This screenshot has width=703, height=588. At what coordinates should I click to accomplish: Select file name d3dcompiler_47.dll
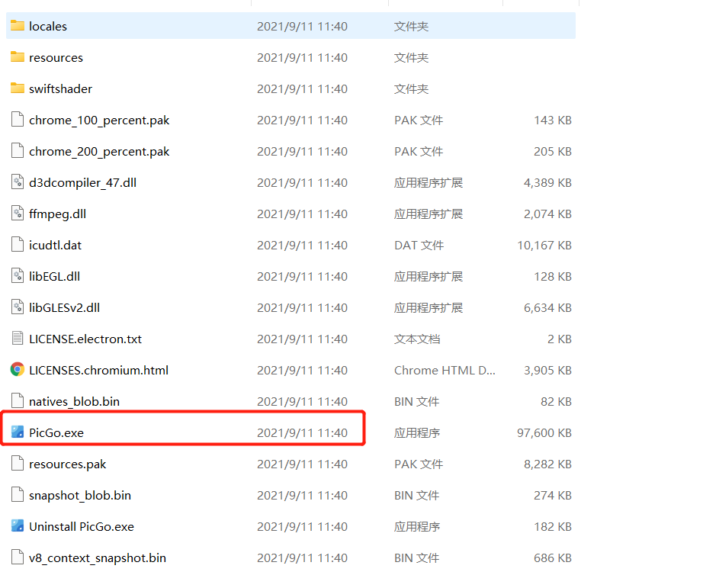point(83,183)
